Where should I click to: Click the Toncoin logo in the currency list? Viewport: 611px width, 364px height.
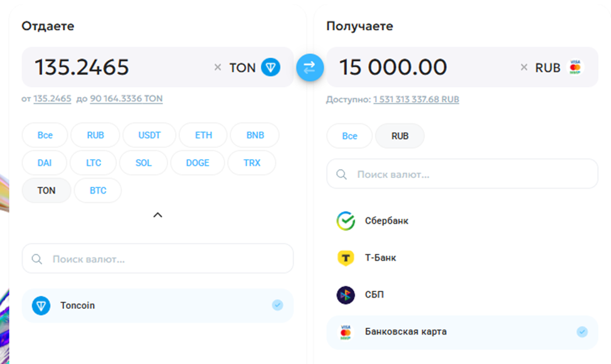41,306
